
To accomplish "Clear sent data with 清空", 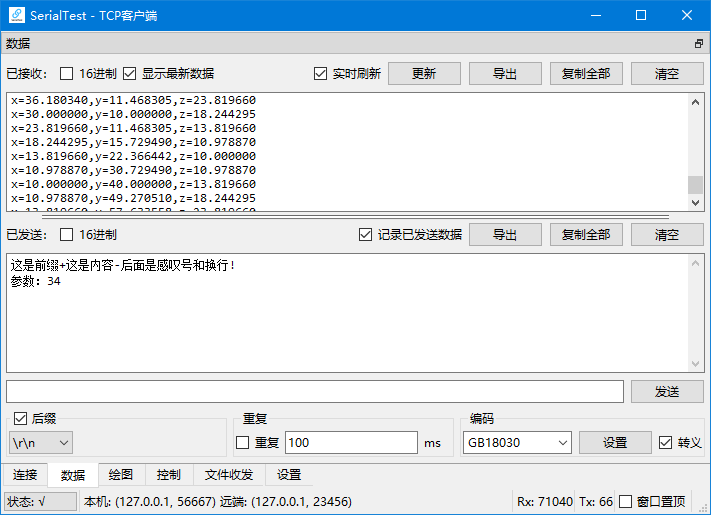I will click(x=667, y=234).
